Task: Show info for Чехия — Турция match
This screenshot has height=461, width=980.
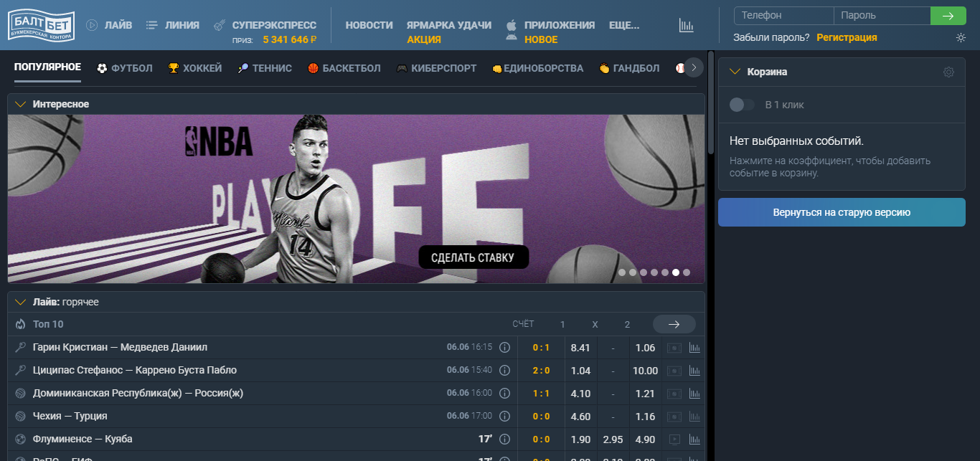Action: [504, 417]
